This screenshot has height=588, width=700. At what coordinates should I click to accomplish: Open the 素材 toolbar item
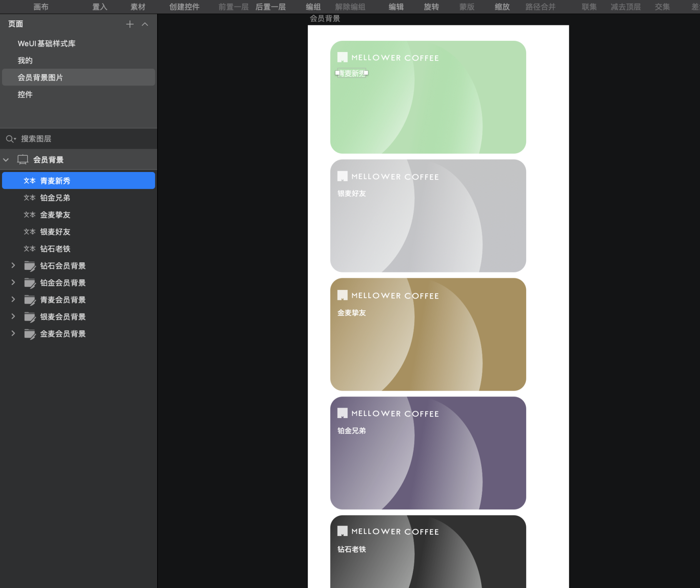(138, 7)
